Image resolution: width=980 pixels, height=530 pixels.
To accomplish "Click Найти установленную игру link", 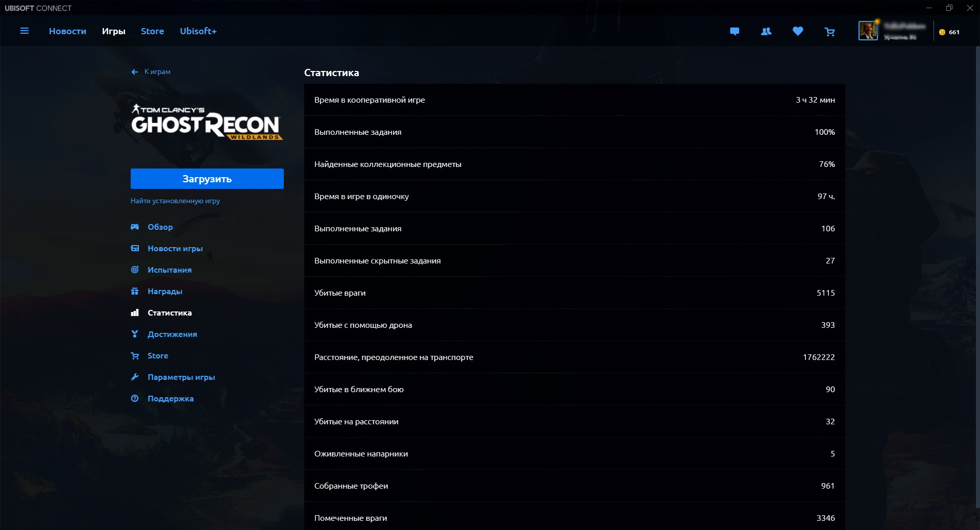I will pos(175,201).
